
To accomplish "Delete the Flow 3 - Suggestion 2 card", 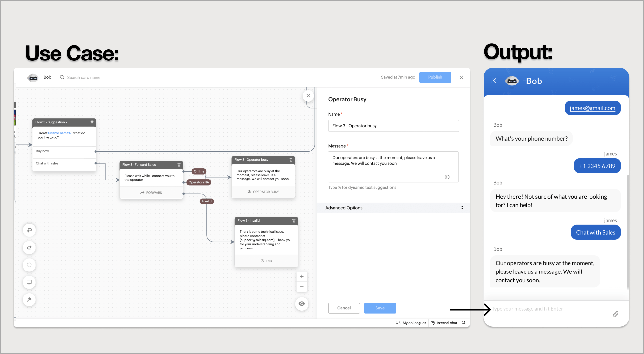I will [92, 122].
